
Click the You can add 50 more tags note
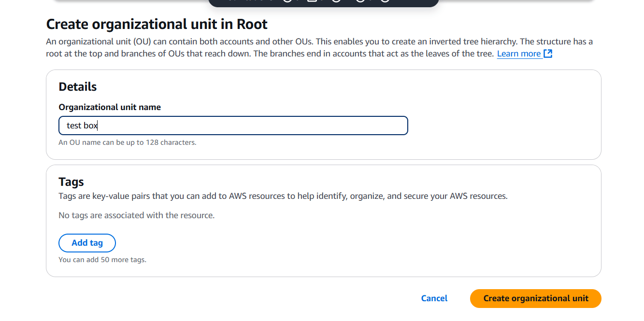point(102,260)
